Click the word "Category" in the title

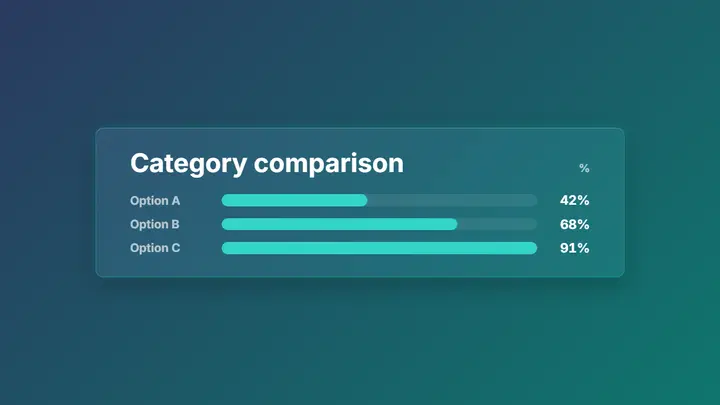[x=189, y=164]
